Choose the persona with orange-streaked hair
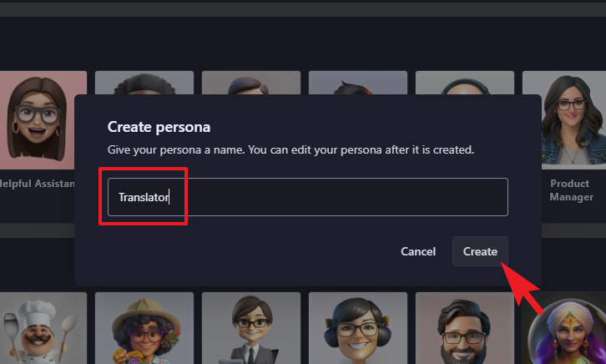606x364 pixels. pos(358,83)
